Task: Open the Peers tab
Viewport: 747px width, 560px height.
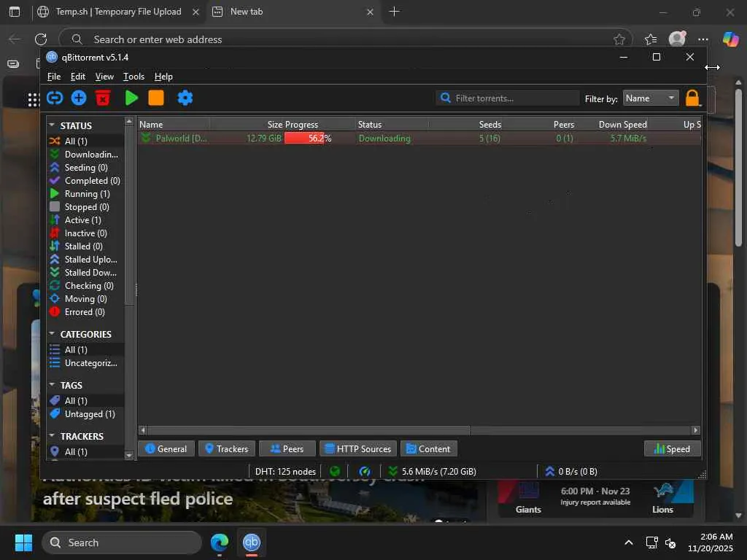Action: [x=287, y=448]
